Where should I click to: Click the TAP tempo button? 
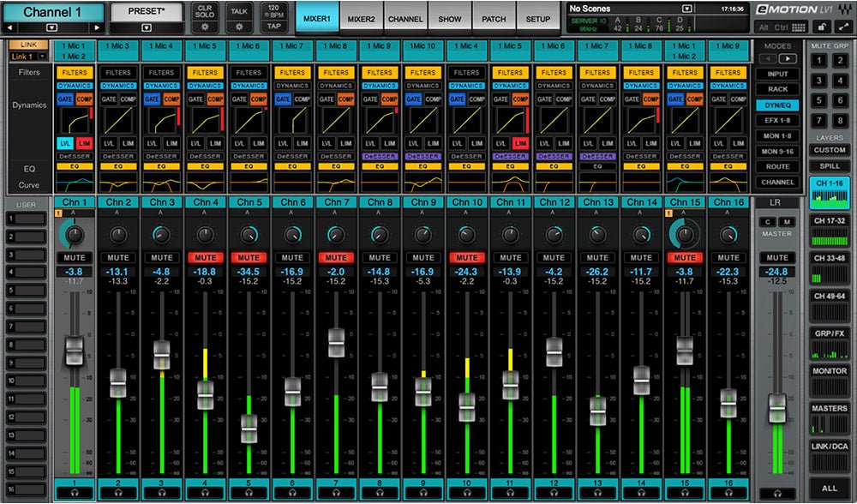tap(274, 27)
